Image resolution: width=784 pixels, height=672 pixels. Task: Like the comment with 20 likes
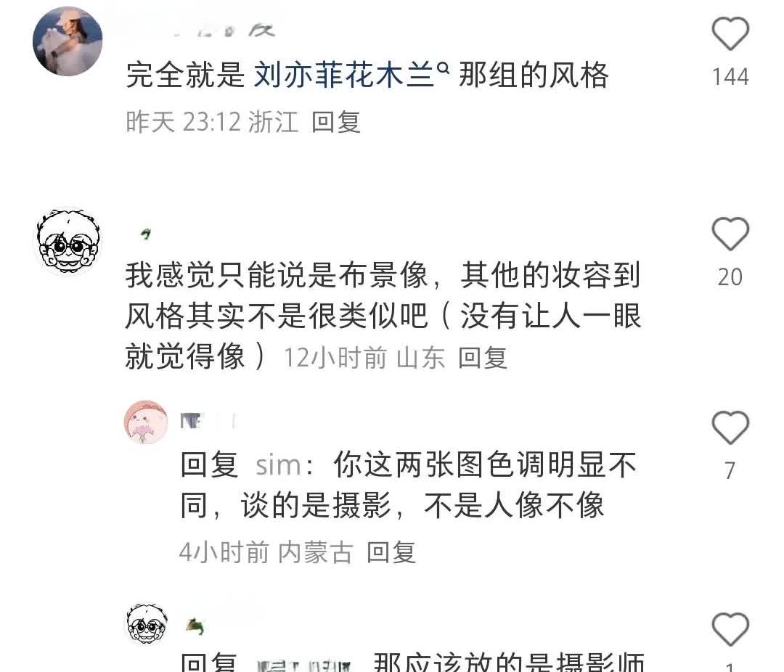(730, 234)
